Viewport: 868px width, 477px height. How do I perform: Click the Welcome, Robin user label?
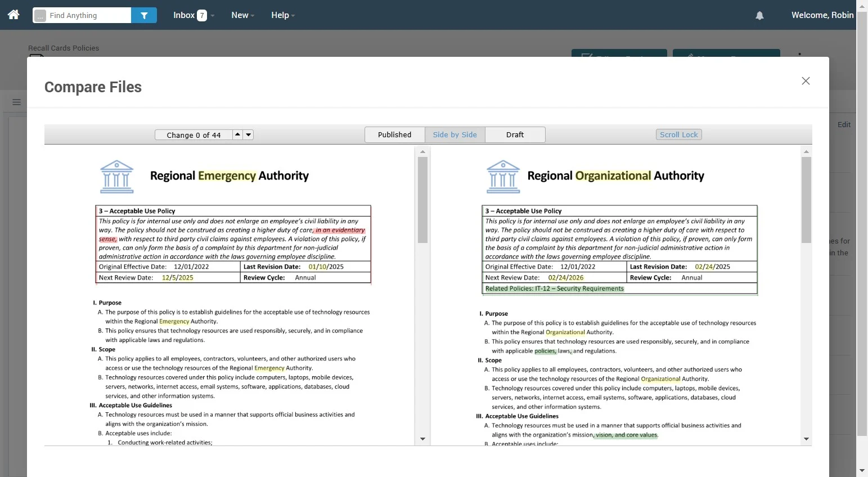pos(822,15)
